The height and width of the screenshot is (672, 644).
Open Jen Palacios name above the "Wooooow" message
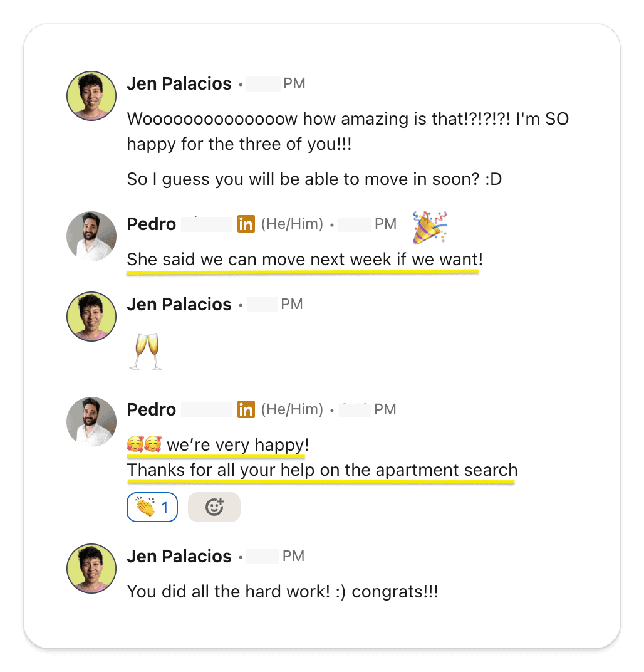179,84
